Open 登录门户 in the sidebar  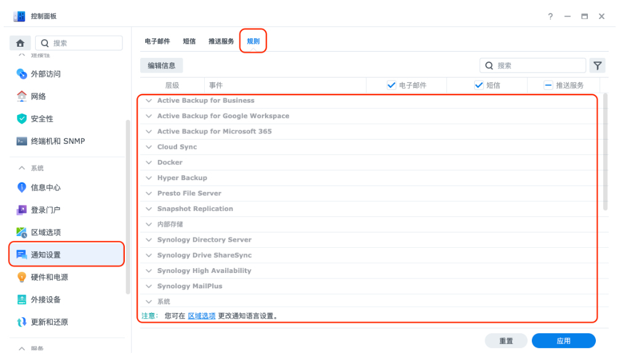coord(46,210)
